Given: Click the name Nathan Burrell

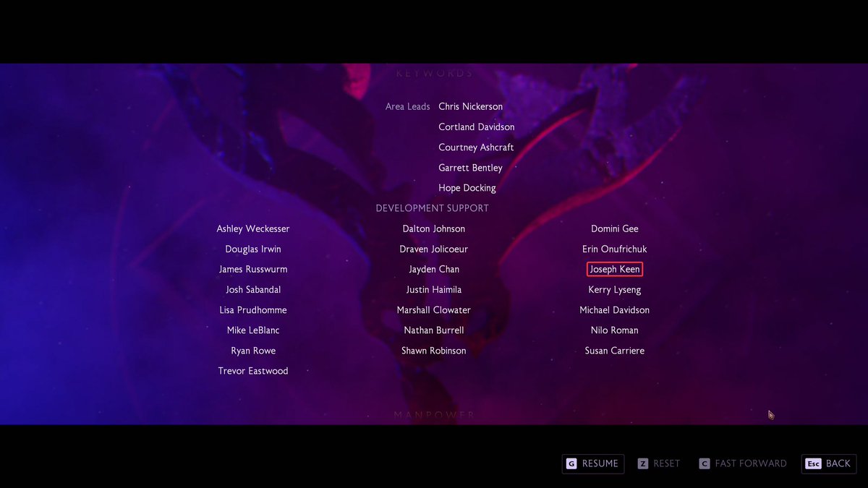Looking at the screenshot, I should [x=434, y=330].
